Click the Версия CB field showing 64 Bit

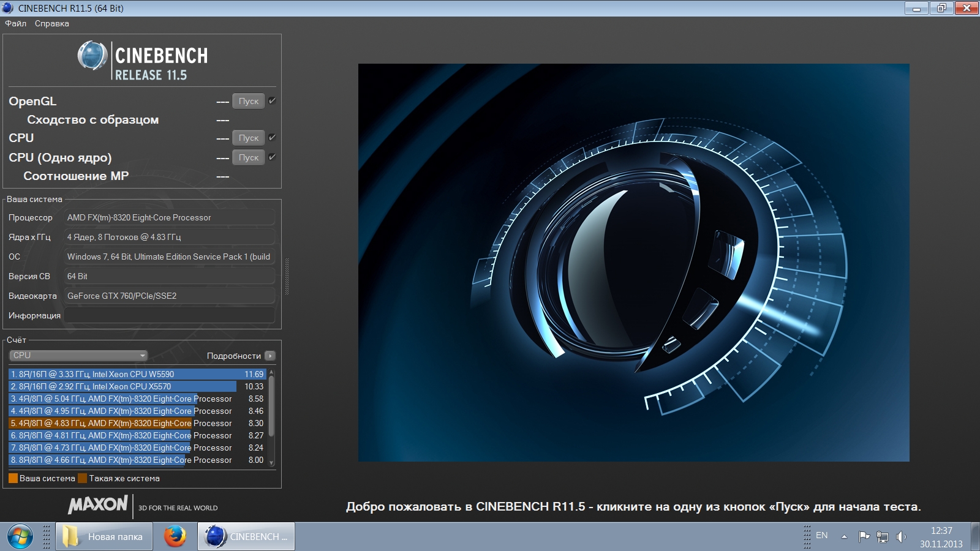pyautogui.click(x=170, y=276)
